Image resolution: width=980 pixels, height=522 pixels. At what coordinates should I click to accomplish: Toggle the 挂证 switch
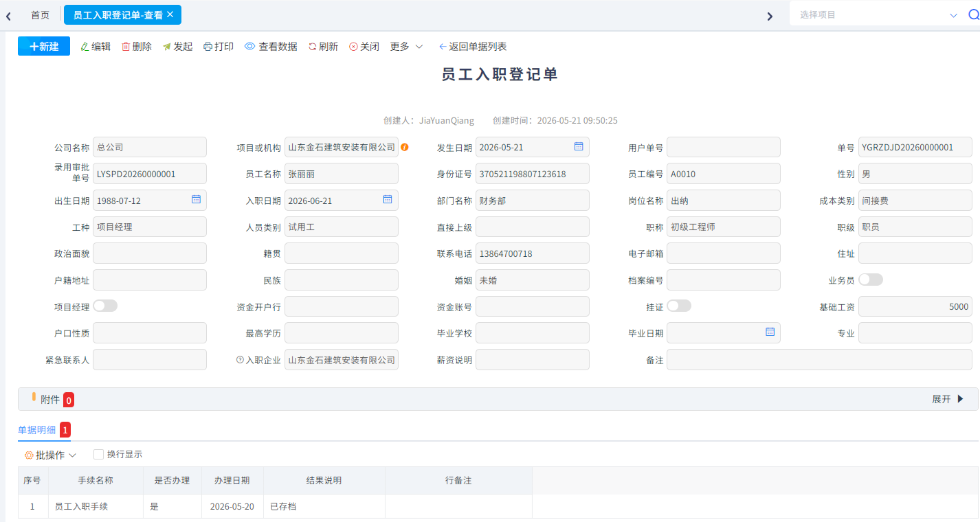click(679, 306)
